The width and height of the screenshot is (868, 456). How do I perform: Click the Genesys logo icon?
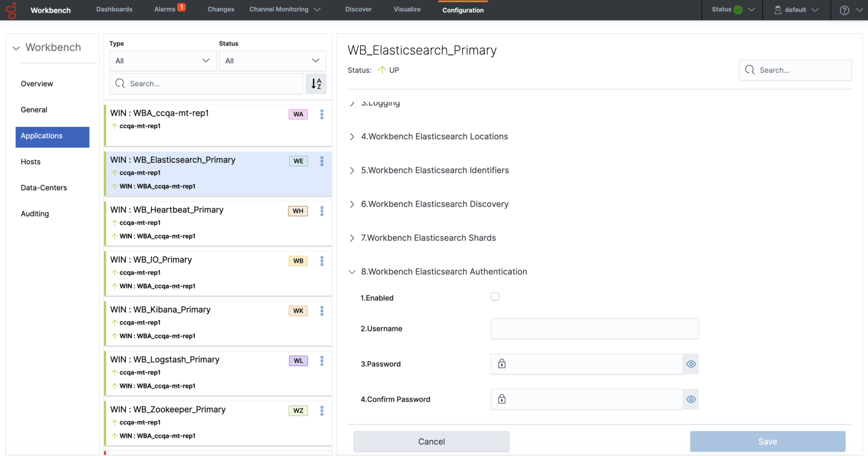[x=11, y=10]
